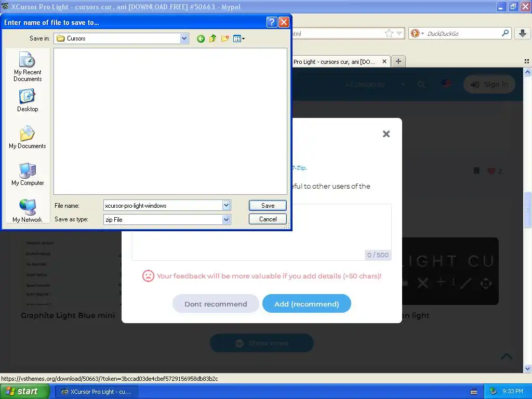Open the browser Downloads arrow button

(x=523, y=33)
